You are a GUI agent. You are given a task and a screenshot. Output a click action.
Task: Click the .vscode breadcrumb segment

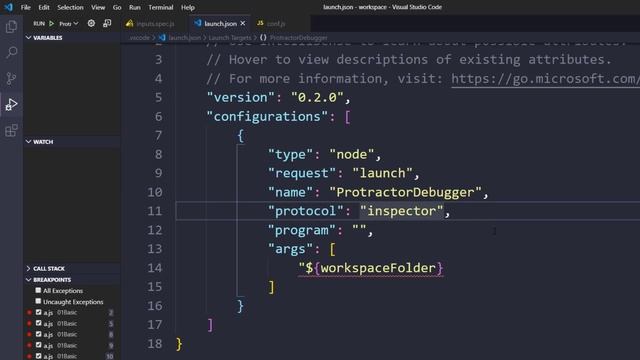[139, 38]
